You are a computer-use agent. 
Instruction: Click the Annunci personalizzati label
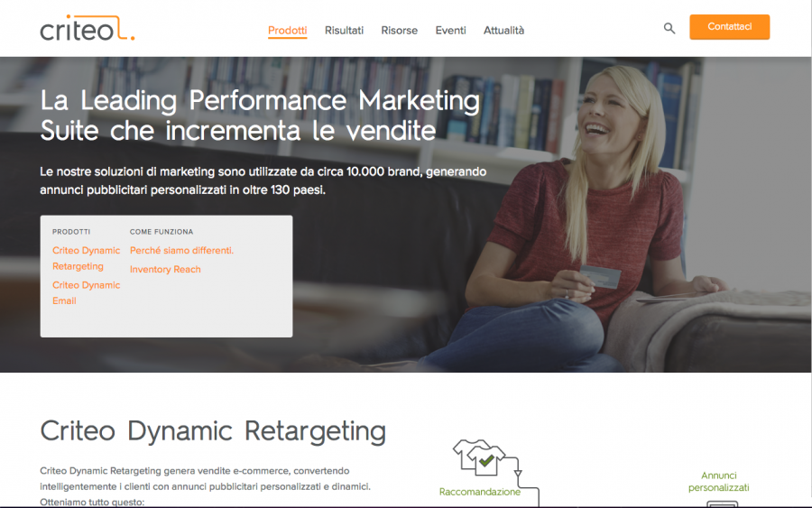[x=719, y=482]
